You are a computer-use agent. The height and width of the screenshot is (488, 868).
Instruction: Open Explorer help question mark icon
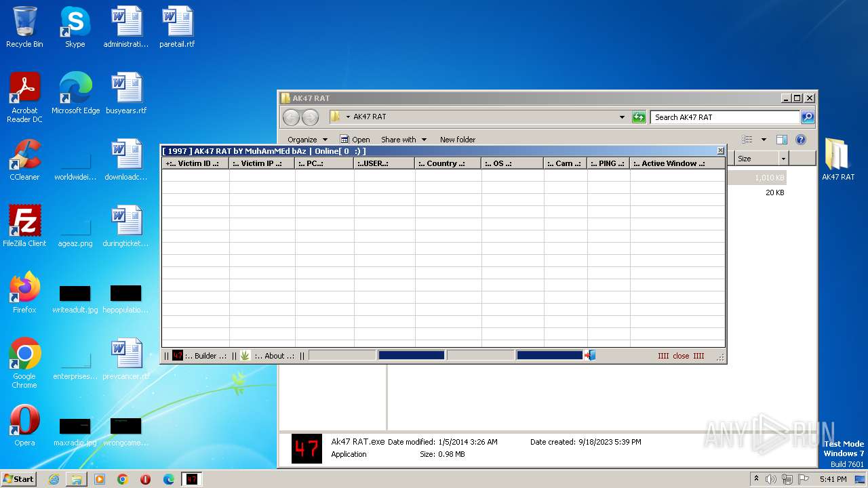click(801, 140)
